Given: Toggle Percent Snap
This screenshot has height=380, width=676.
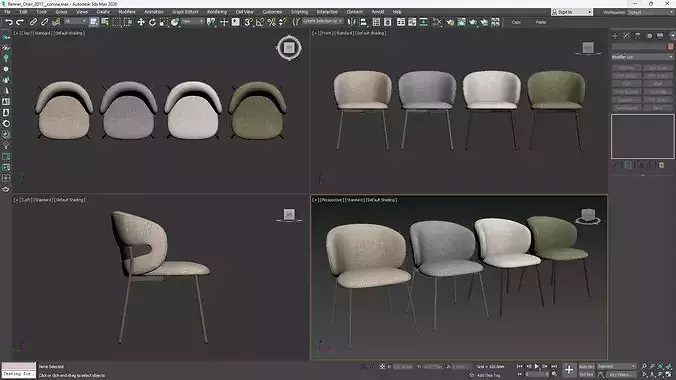Looking at the screenshot, I should pos(271,22).
